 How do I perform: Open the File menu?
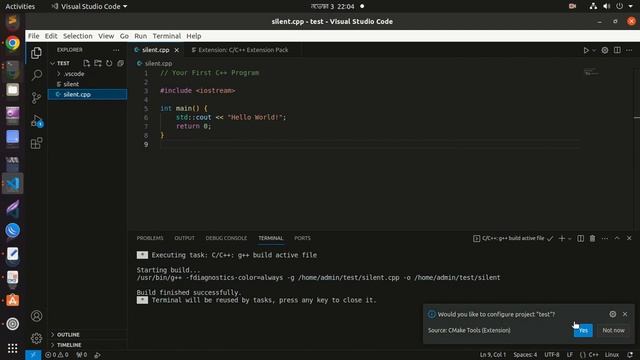(33, 36)
